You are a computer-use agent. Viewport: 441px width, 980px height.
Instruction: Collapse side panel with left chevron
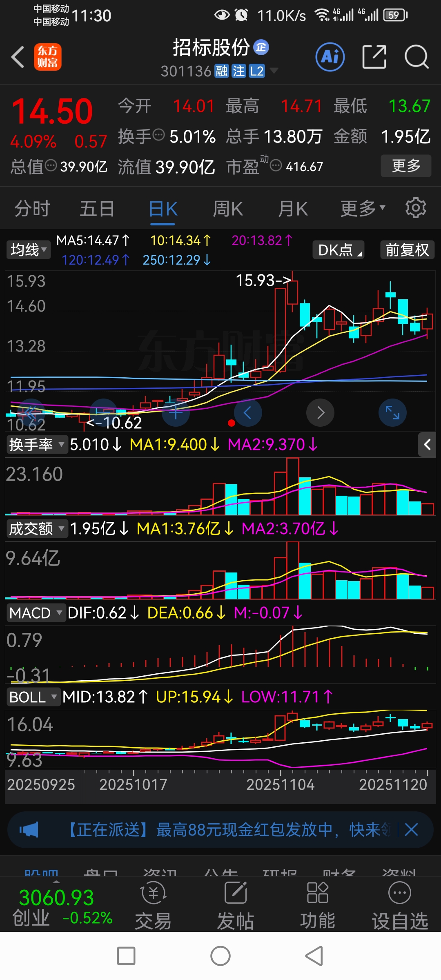pos(427,444)
